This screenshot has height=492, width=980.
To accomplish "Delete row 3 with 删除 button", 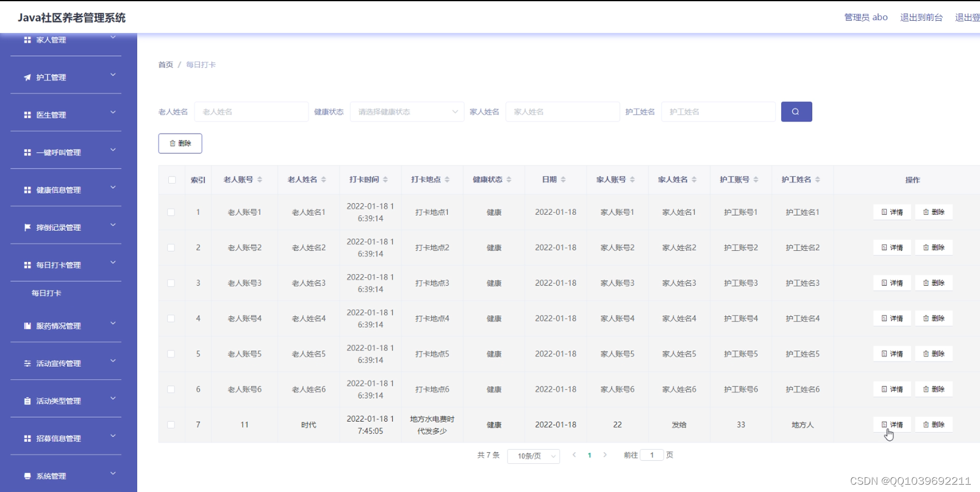I will point(934,283).
